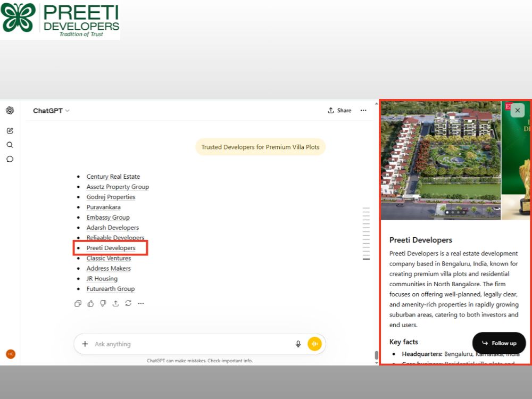Open the ChatGPT model dropdown
This screenshot has height=399, width=532.
coord(51,111)
